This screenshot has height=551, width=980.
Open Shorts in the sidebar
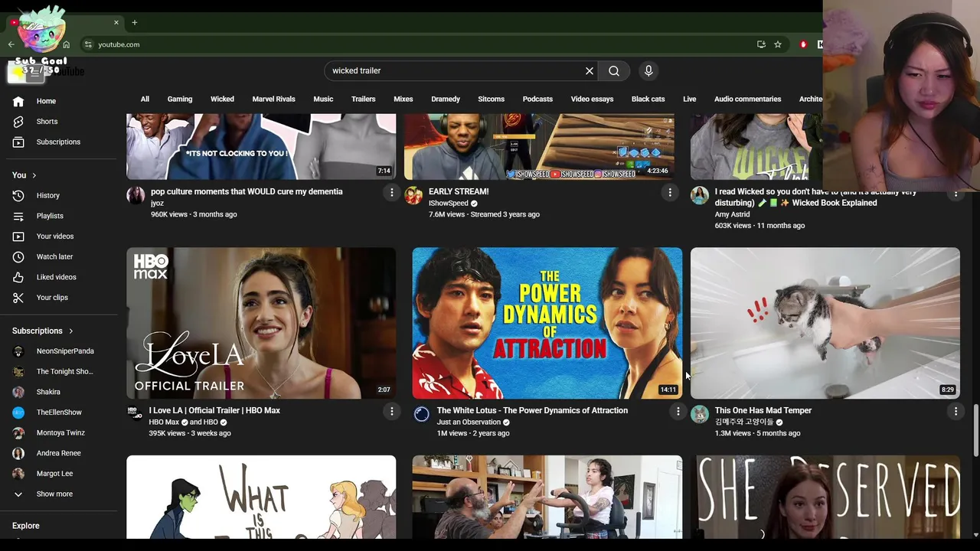click(x=47, y=121)
